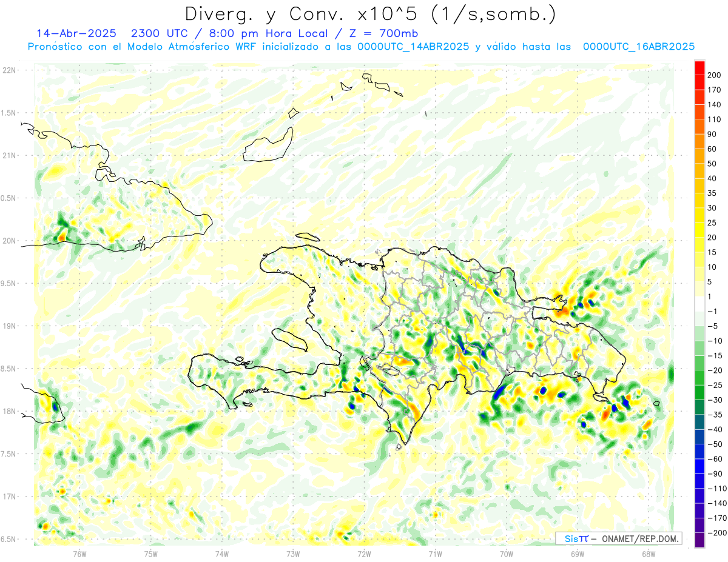Image resolution: width=728 pixels, height=562 pixels.
Task: Click the "76W" longitude label
Action: coord(79,554)
